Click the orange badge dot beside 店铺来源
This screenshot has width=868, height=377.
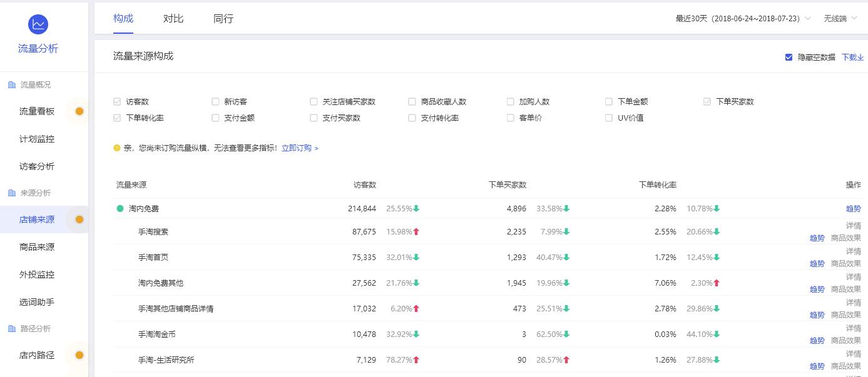79,219
